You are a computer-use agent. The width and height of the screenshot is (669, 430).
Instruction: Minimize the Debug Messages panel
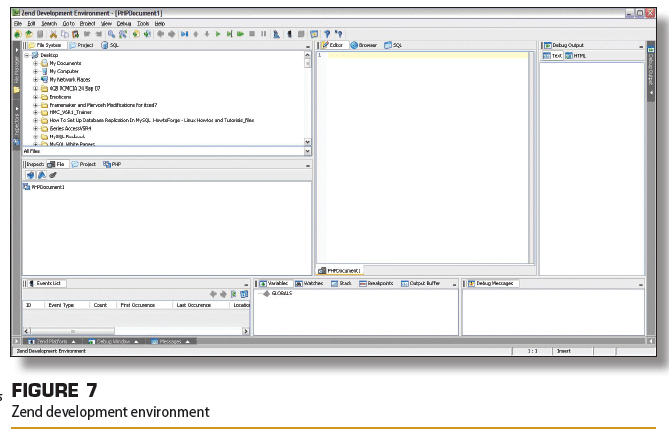tap(641, 285)
